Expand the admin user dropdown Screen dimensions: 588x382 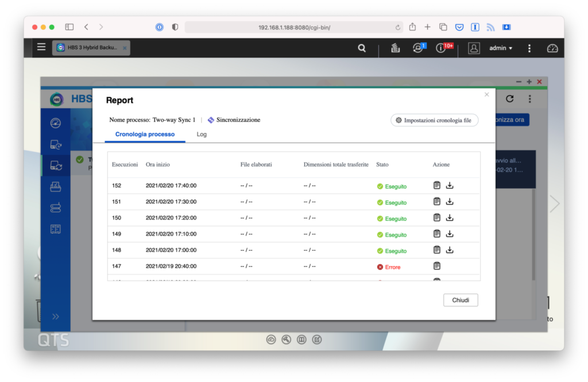[501, 48]
